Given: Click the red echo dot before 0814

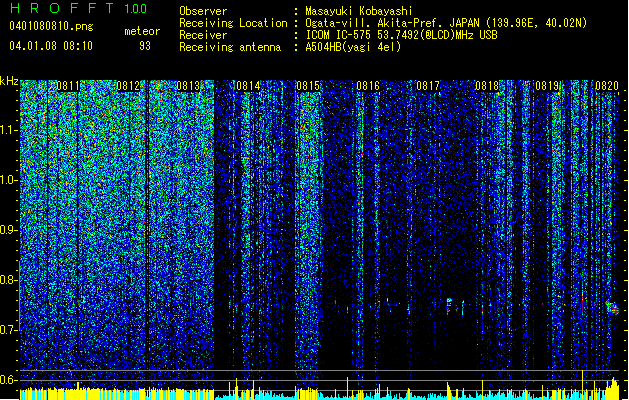Looking at the screenshot, I should (236, 307).
